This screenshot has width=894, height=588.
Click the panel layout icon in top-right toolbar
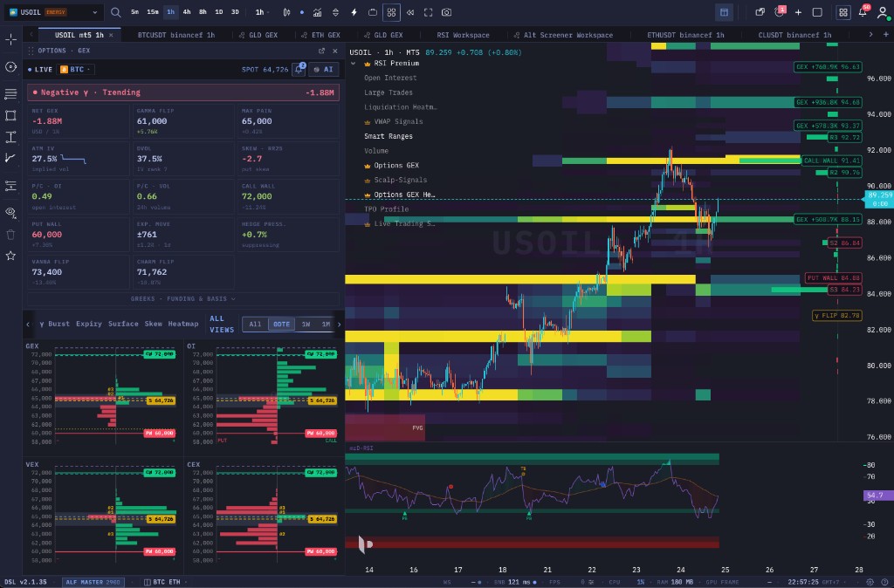[724, 12]
